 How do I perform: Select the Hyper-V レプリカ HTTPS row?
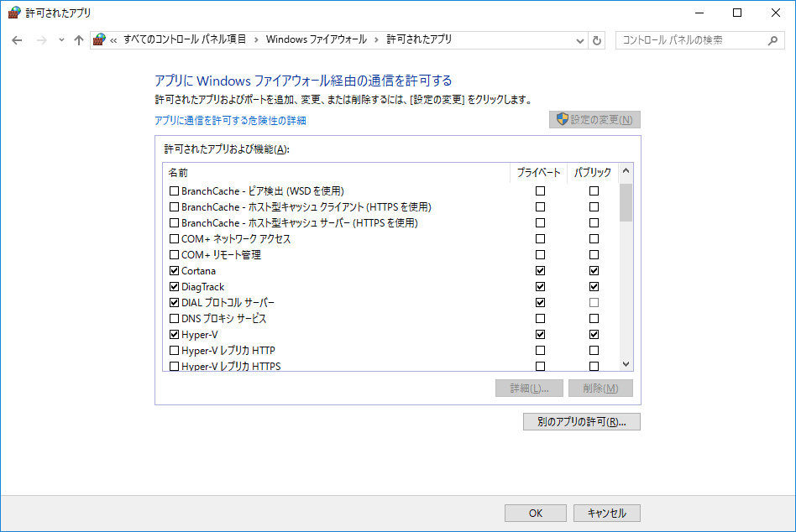[390, 366]
